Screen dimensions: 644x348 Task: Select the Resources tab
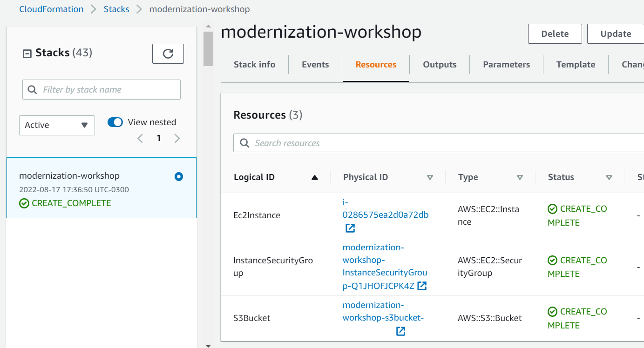376,65
